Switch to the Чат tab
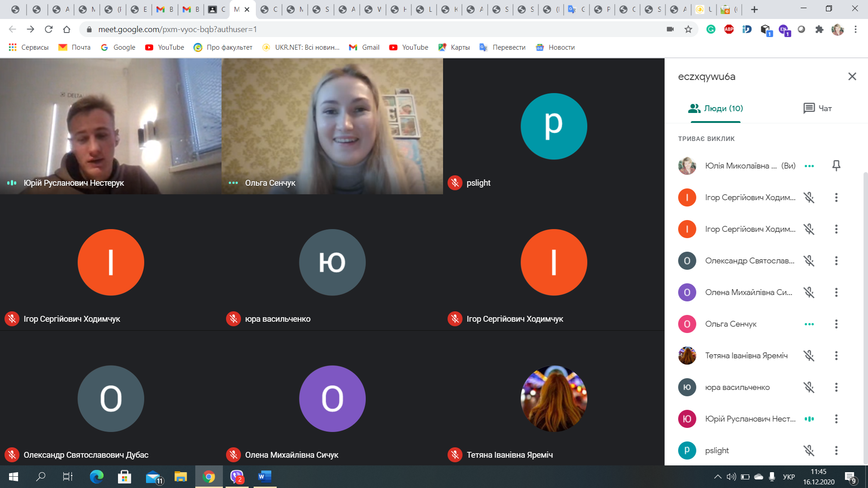The width and height of the screenshot is (868, 488). pos(817,108)
